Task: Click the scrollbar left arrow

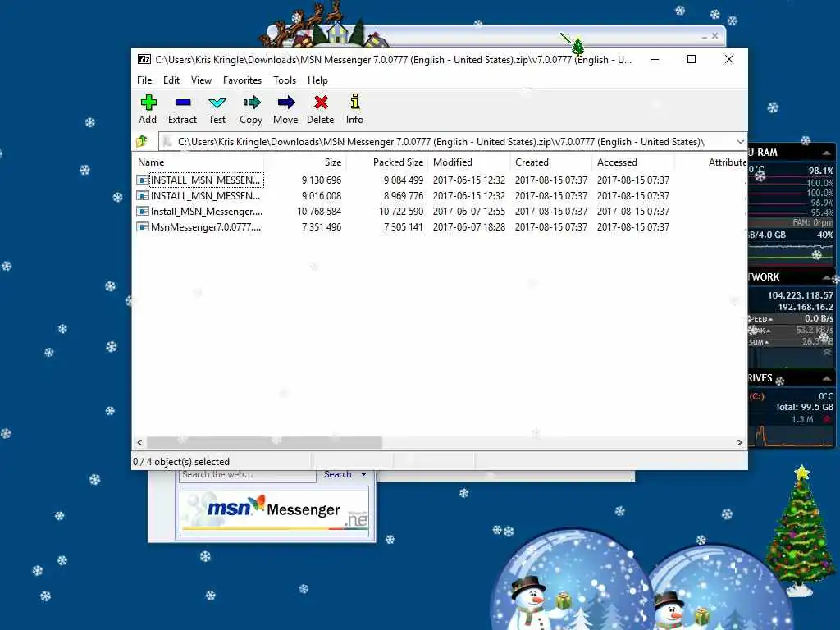Action: click(x=139, y=442)
